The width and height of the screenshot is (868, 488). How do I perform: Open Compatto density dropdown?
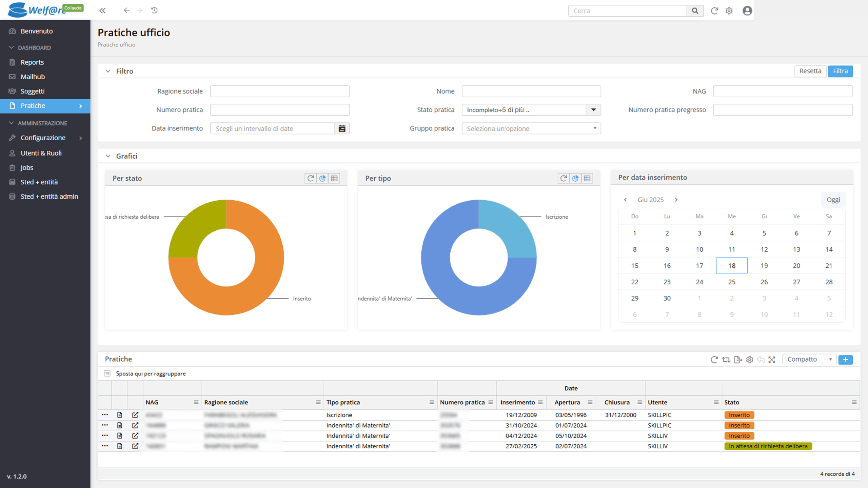pyautogui.click(x=809, y=359)
